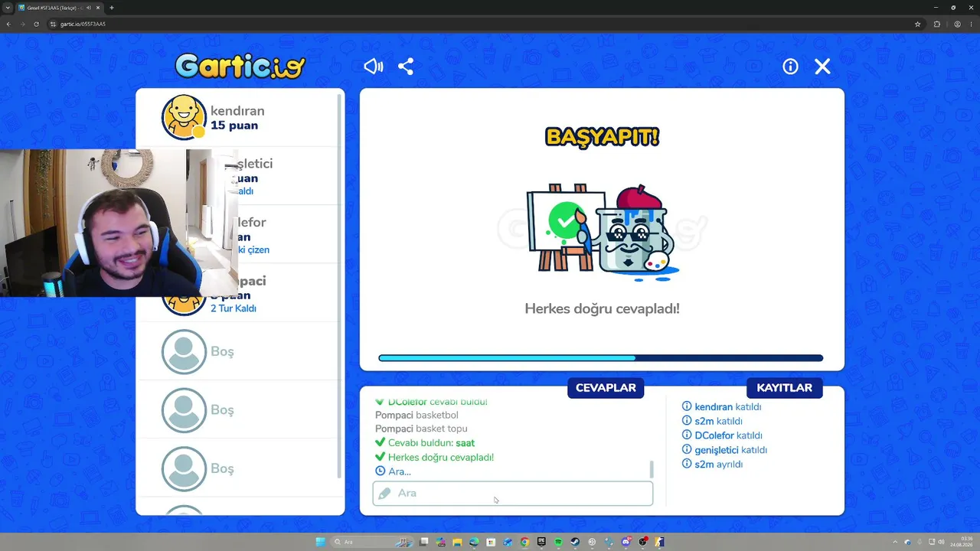980x551 pixels.
Task: Open site info icon in address bar
Action: point(53,24)
